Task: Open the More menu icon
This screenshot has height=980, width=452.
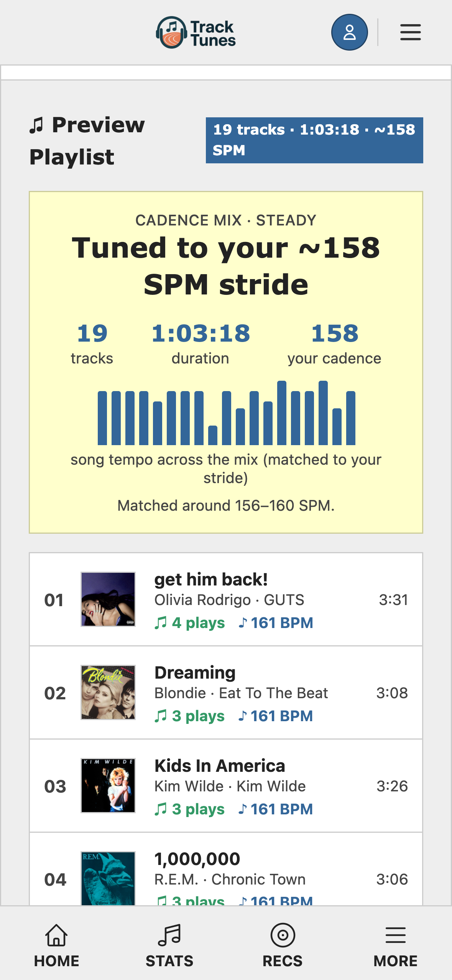Action: 395,935
